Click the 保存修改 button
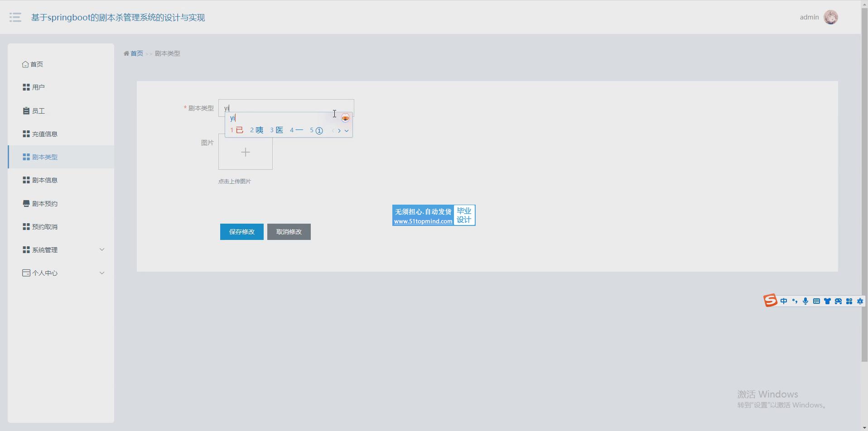The width and height of the screenshot is (868, 431). tap(242, 232)
